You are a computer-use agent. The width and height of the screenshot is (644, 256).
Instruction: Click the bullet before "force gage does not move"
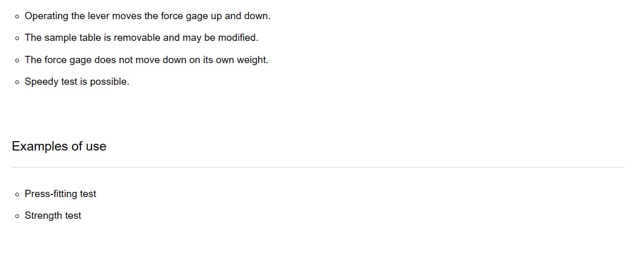coord(18,61)
